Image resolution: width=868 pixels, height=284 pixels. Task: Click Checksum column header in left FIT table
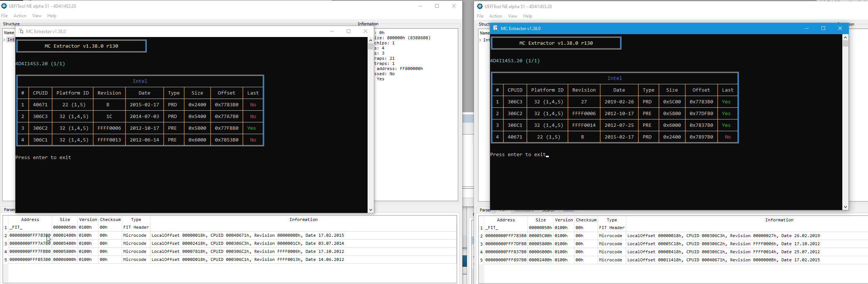click(110, 220)
